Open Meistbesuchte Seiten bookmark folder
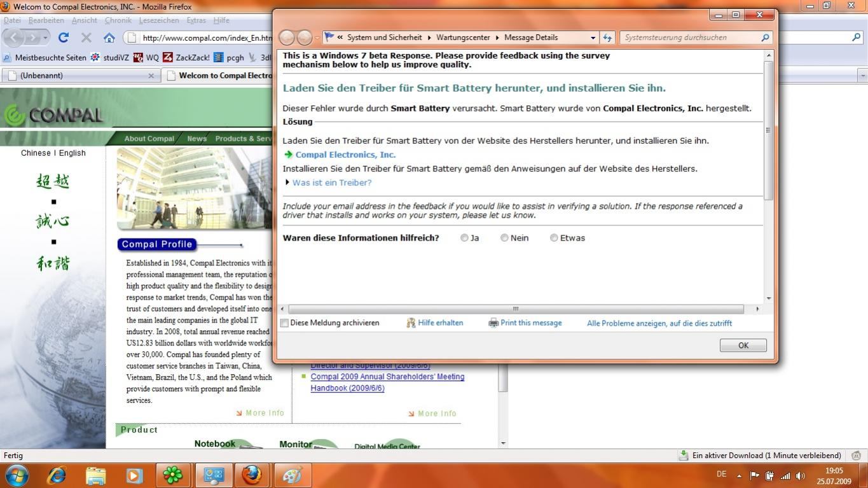868x488 pixels. pyautogui.click(x=45, y=57)
